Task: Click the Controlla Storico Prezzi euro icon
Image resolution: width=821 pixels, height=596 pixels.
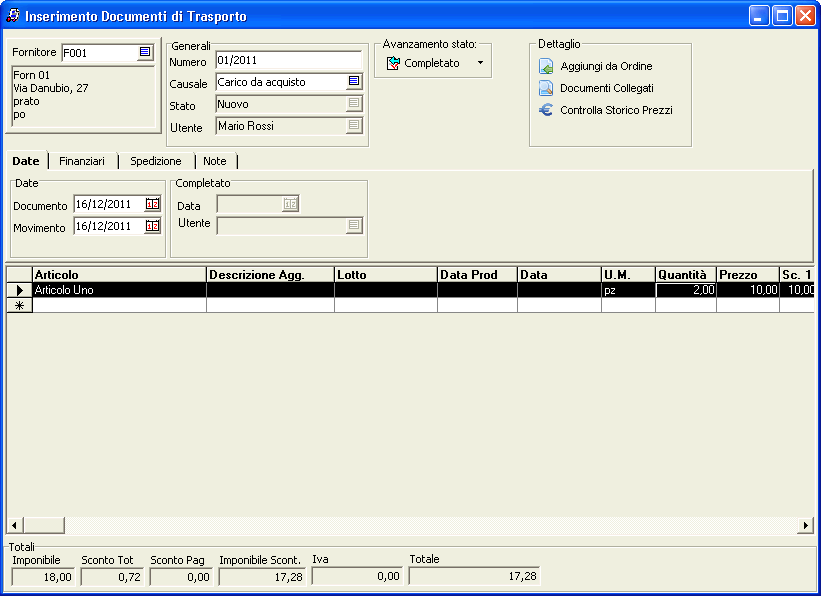Action: coord(546,110)
